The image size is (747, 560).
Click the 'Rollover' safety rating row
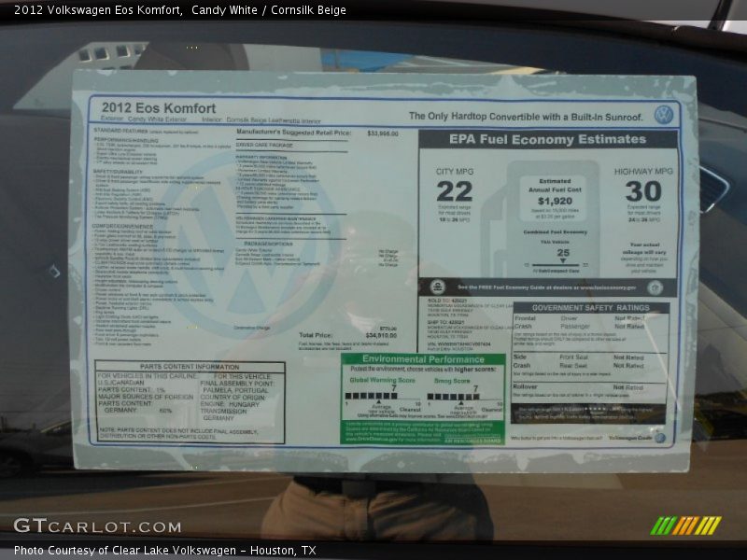[589, 387]
